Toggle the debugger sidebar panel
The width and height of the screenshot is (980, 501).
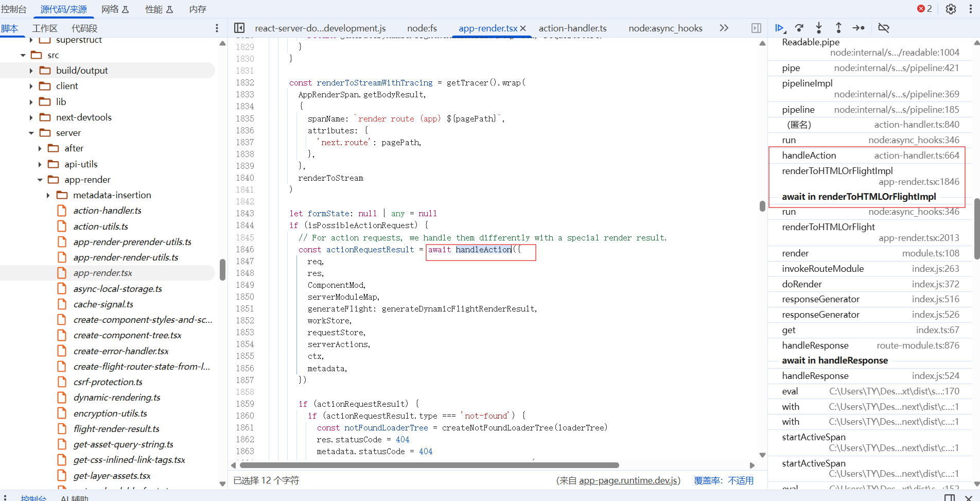click(x=756, y=28)
